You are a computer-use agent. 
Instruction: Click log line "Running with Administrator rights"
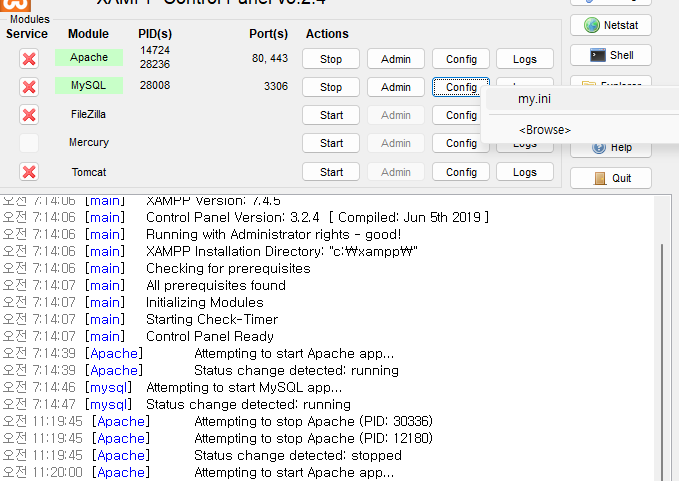[273, 234]
